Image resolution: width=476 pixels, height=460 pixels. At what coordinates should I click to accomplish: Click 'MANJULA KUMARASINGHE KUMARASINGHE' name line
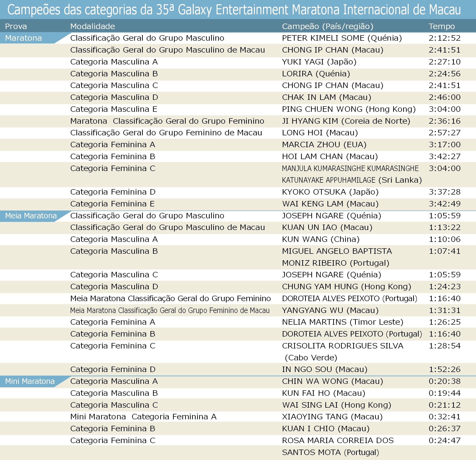350,168
